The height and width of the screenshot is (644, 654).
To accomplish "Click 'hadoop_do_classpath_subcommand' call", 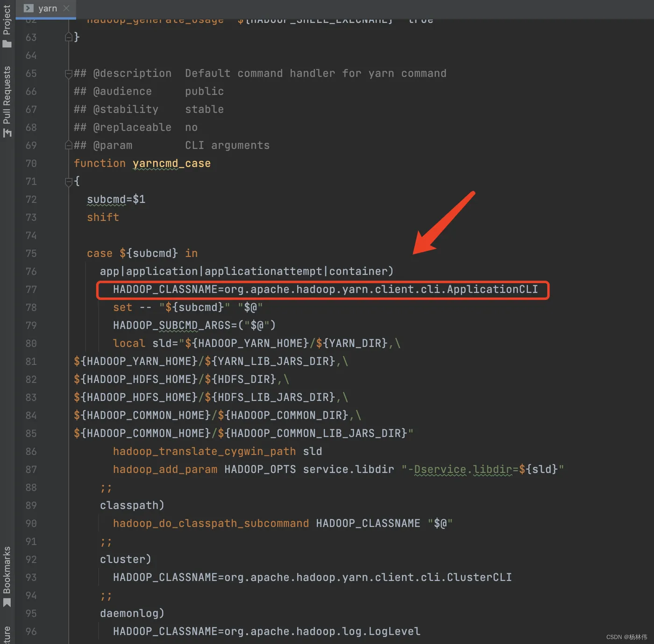I will 211,524.
